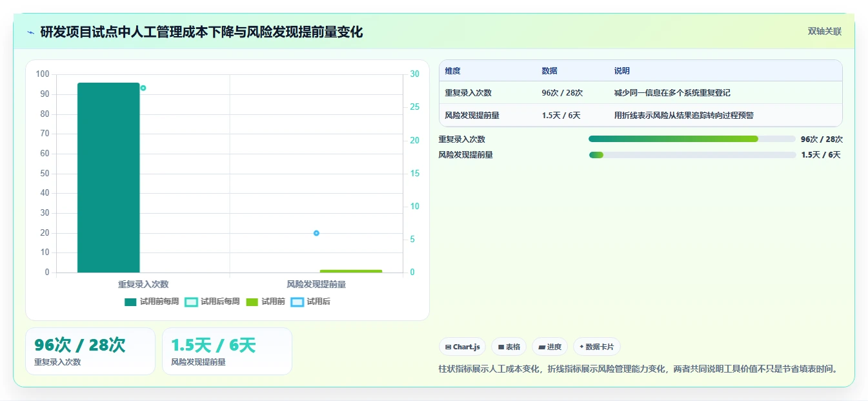868x401 pixels.
Task: Toggle the 试用前每周 legend item
Action: click(152, 302)
